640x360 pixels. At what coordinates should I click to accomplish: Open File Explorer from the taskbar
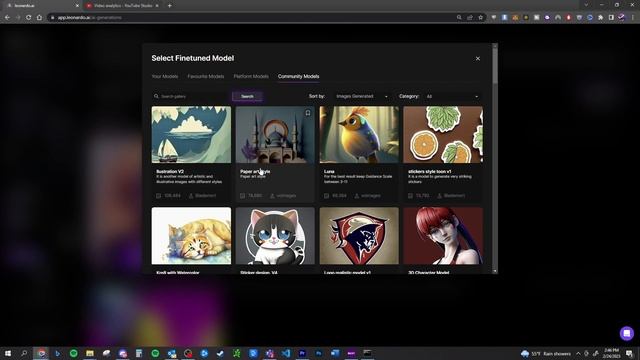point(90,353)
